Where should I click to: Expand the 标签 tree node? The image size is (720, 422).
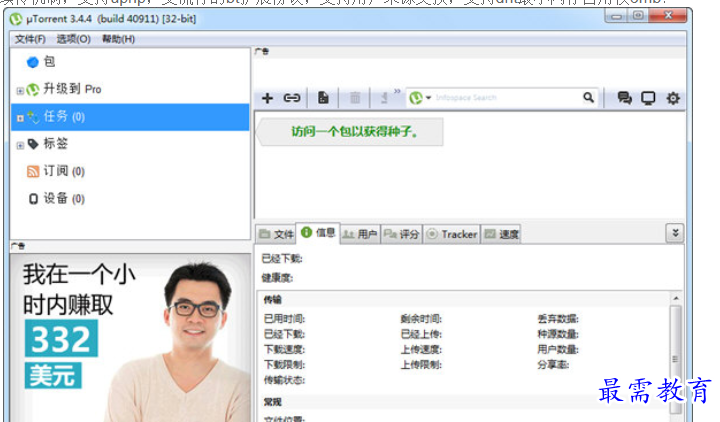click(20, 146)
